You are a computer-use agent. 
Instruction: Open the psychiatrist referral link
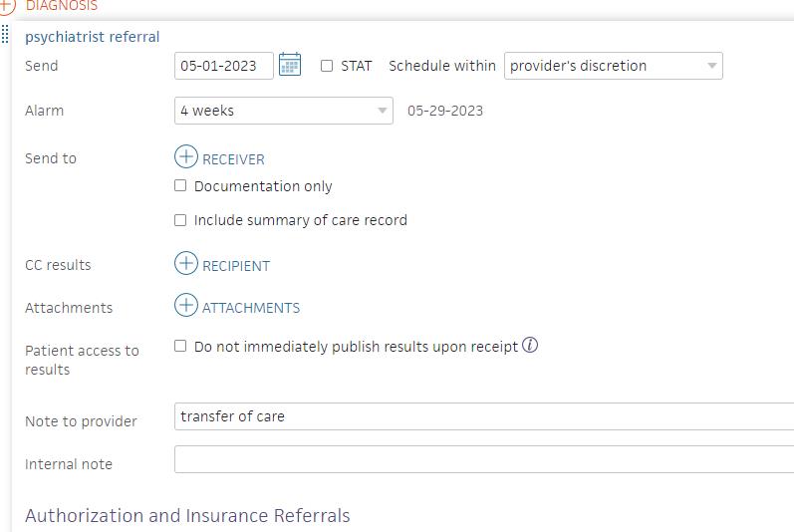click(92, 37)
